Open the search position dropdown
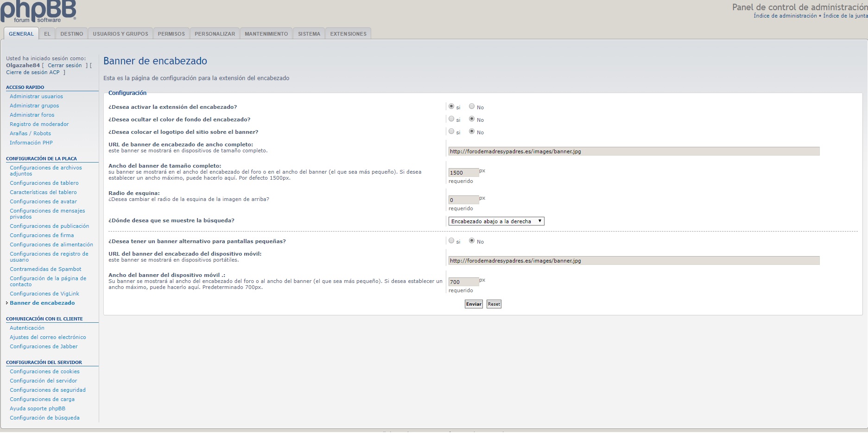This screenshot has width=868, height=433. pos(496,221)
